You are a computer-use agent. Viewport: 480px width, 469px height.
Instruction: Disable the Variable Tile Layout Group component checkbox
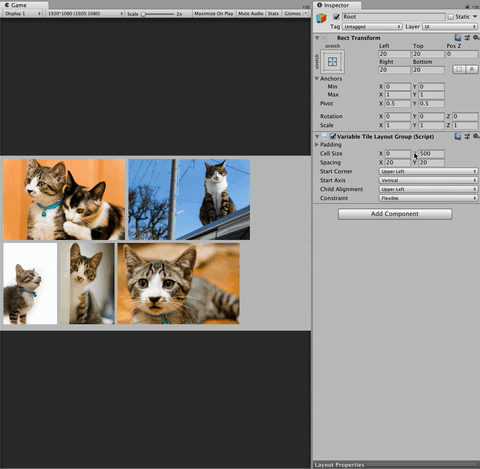[x=333, y=136]
